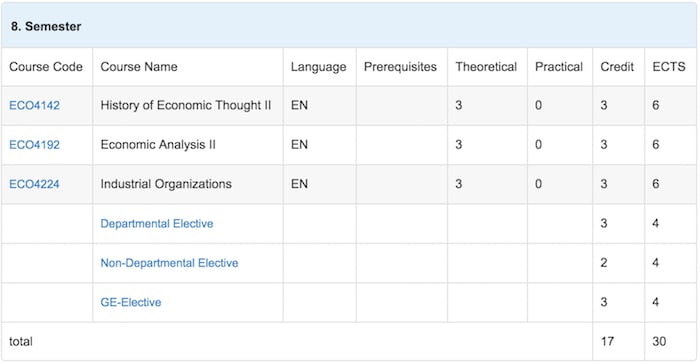This screenshot has width=700, height=363.
Task: Select the Prerequisites column header
Action: click(400, 67)
